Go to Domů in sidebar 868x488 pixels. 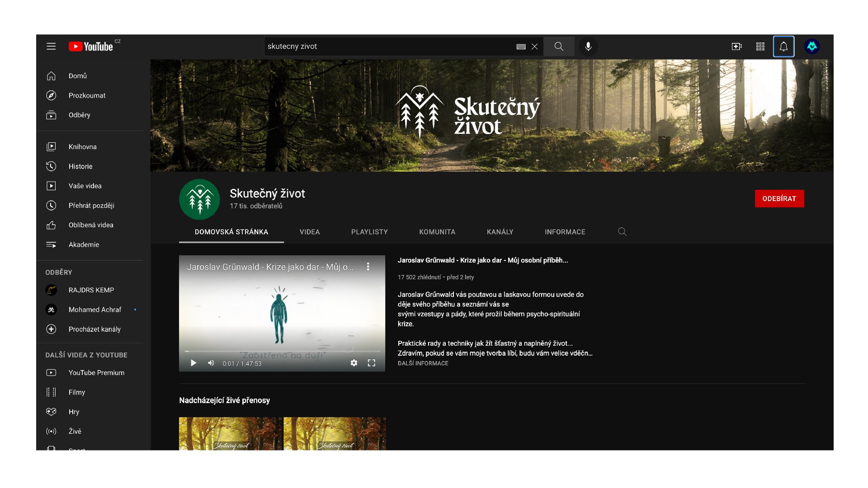90,76
